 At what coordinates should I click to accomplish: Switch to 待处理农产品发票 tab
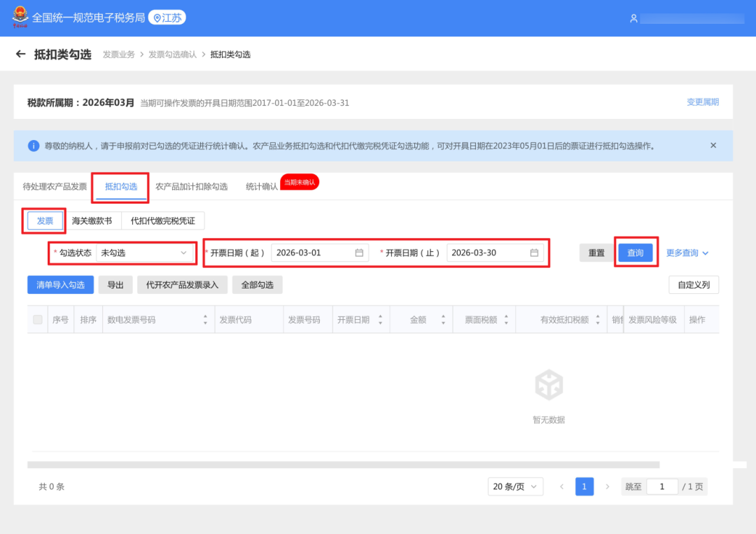55,186
